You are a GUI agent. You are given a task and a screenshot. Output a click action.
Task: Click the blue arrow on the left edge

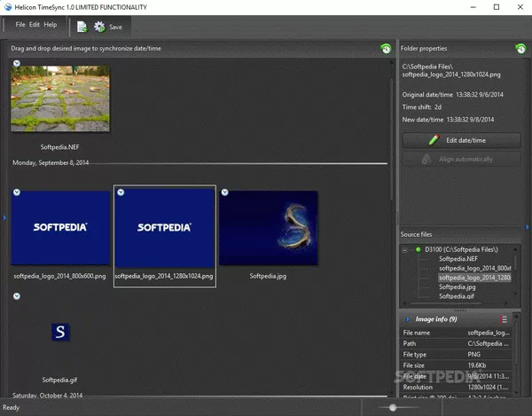[4, 217]
